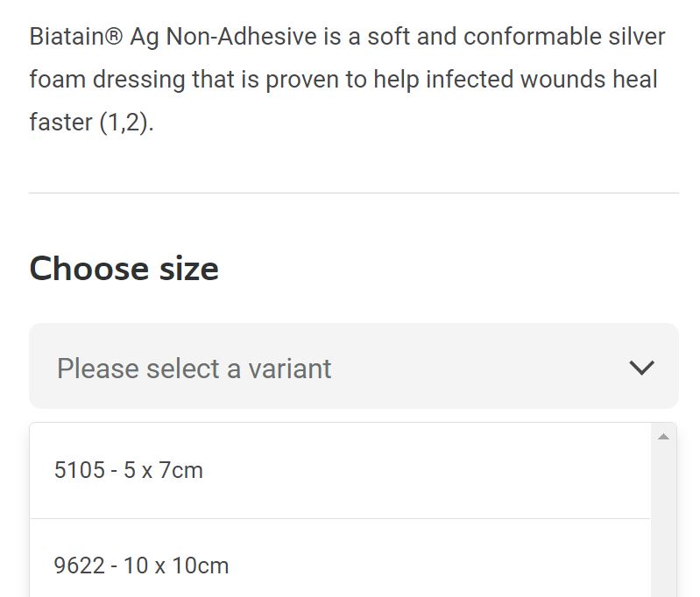Click the 'Choose size' heading
The height and width of the screenshot is (597, 700).
pyautogui.click(x=124, y=268)
